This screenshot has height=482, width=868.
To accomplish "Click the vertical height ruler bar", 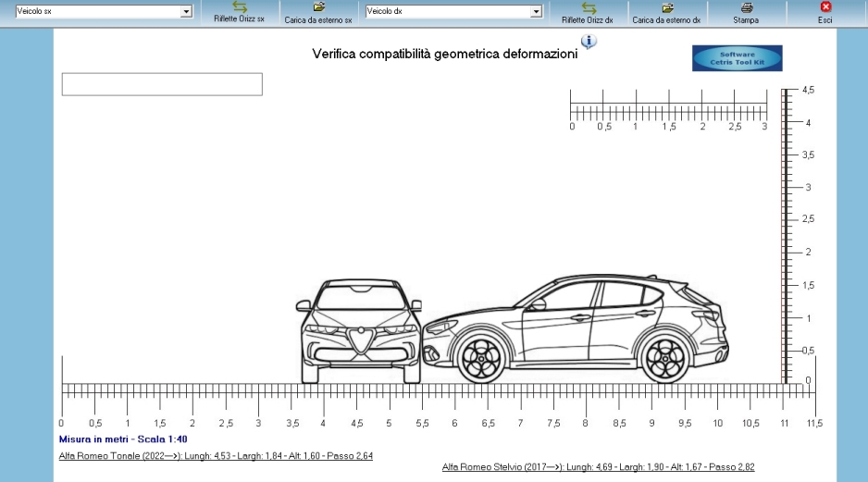I will point(786,236).
